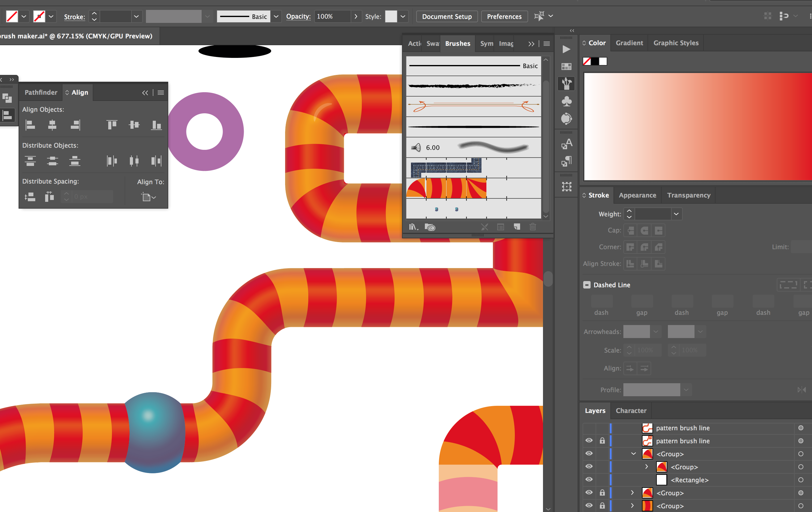812x512 pixels.
Task: Click Vertical Distribute Center icon
Action: click(x=52, y=161)
